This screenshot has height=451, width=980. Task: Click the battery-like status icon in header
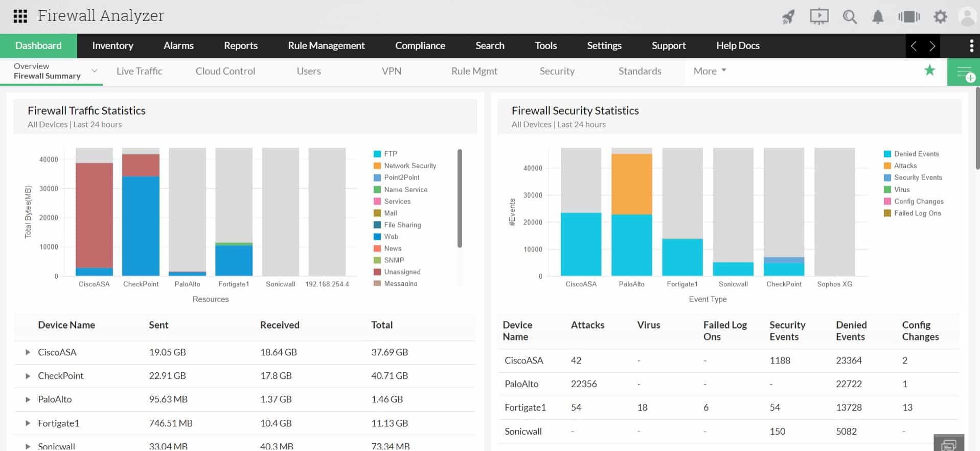pyautogui.click(x=909, y=17)
